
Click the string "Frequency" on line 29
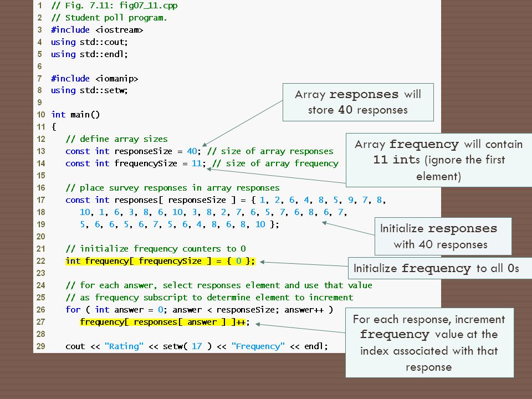(258, 346)
